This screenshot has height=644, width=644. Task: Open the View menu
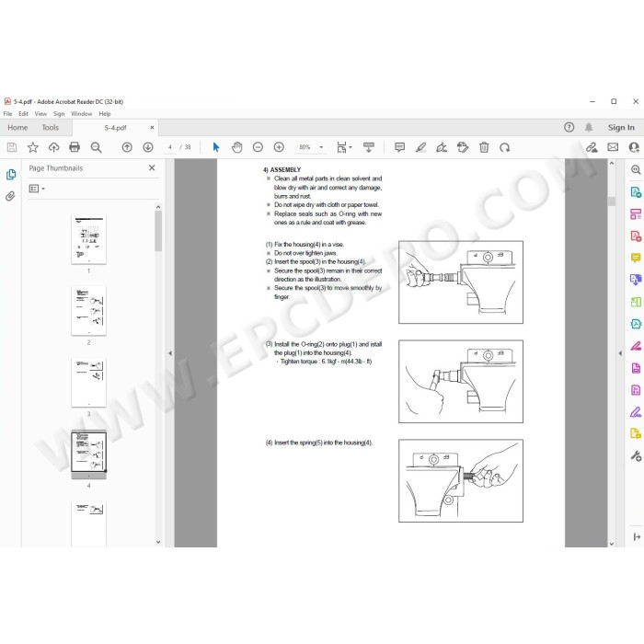point(40,114)
